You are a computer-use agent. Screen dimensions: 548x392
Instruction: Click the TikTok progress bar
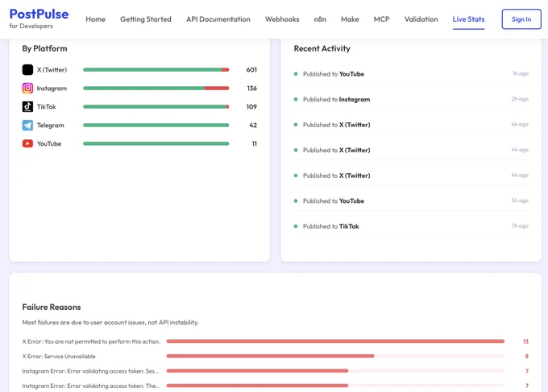156,106
